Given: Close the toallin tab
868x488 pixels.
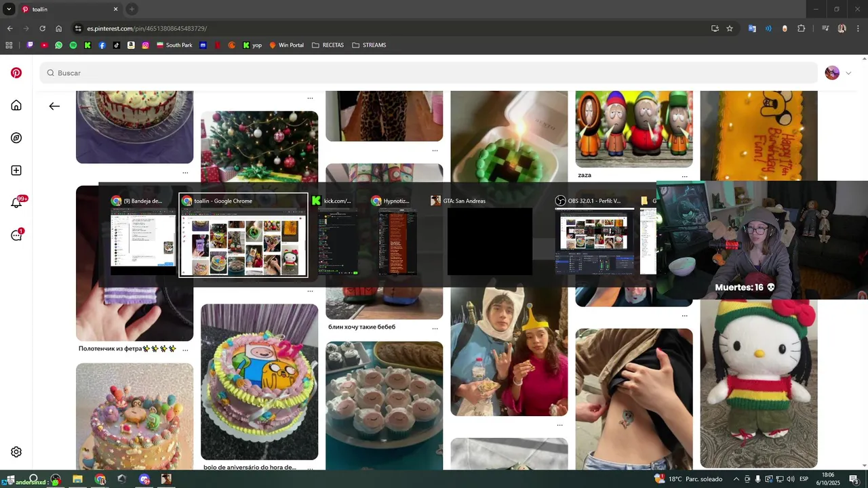Looking at the screenshot, I should [115, 9].
